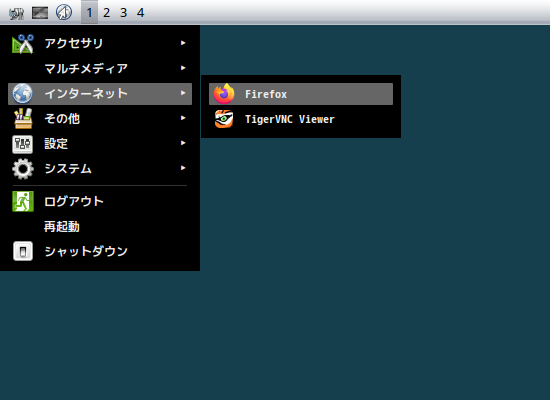Click the その他 toolbox icon
The image size is (550, 400).
pyautogui.click(x=23, y=119)
